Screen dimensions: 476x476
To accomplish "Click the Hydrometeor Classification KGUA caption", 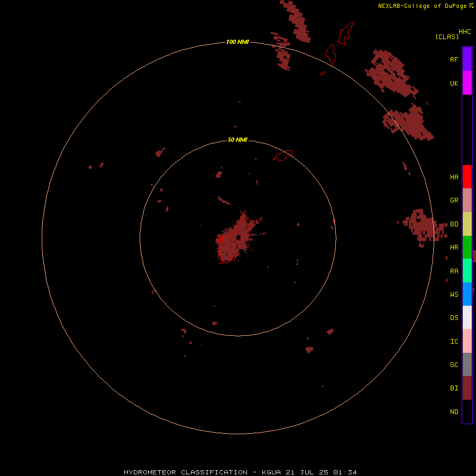I will click(x=240, y=472).
